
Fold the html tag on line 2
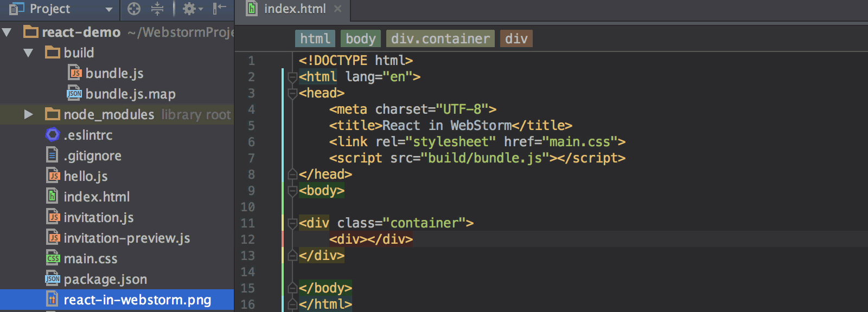point(292,77)
